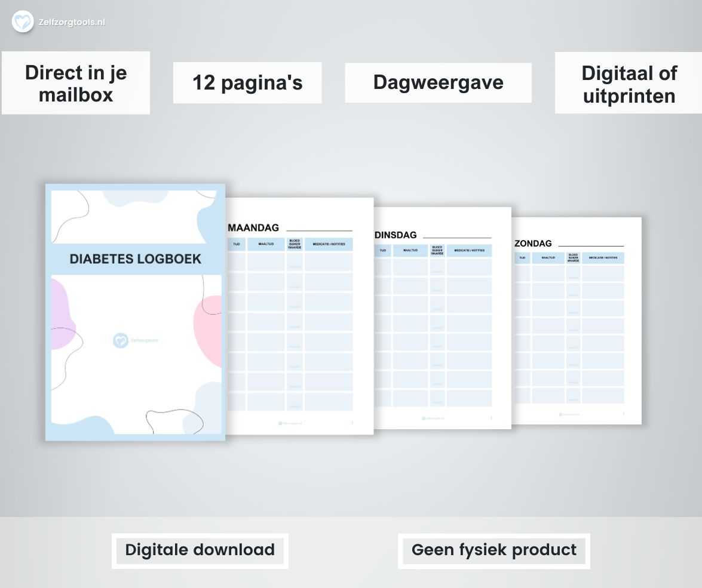Click the MEDICATIE / NOTITIES header on the Dinsdag page
Viewport: 702px width, 588px height.
pos(469,251)
